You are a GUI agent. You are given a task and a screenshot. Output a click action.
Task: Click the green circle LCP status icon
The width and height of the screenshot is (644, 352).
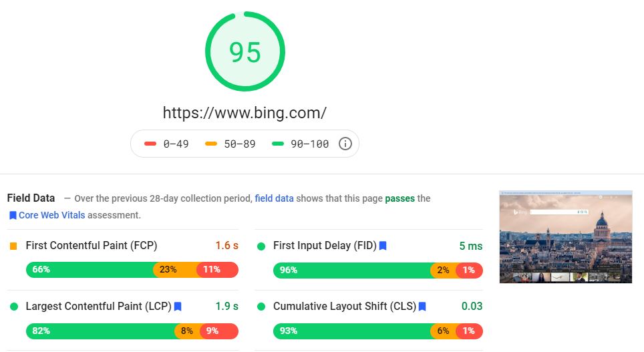coord(13,307)
